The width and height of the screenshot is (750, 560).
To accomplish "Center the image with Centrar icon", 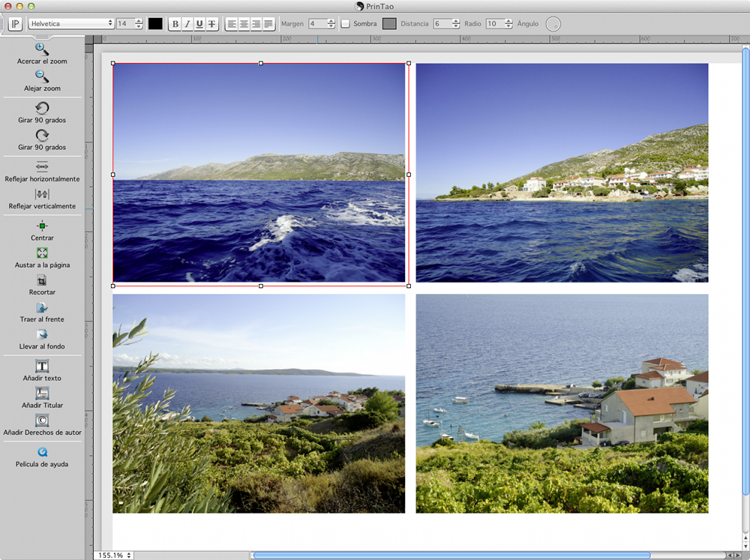I will point(42,226).
